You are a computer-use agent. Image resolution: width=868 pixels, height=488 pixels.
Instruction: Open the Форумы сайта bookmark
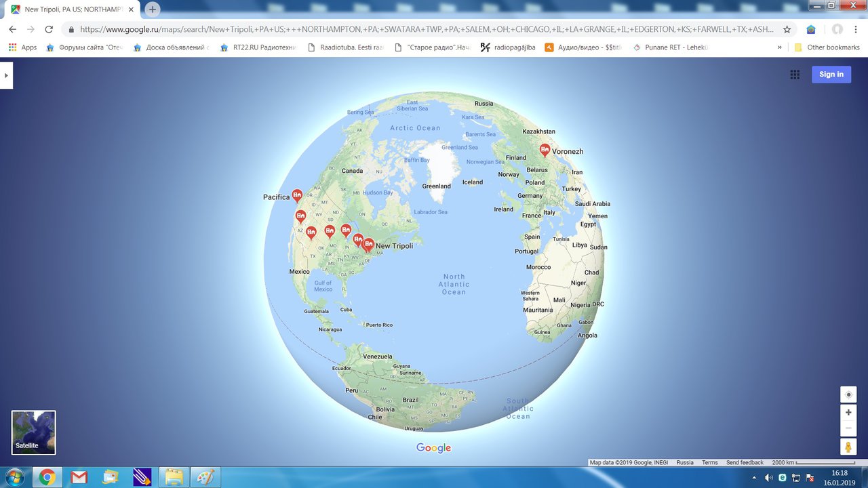[84, 47]
